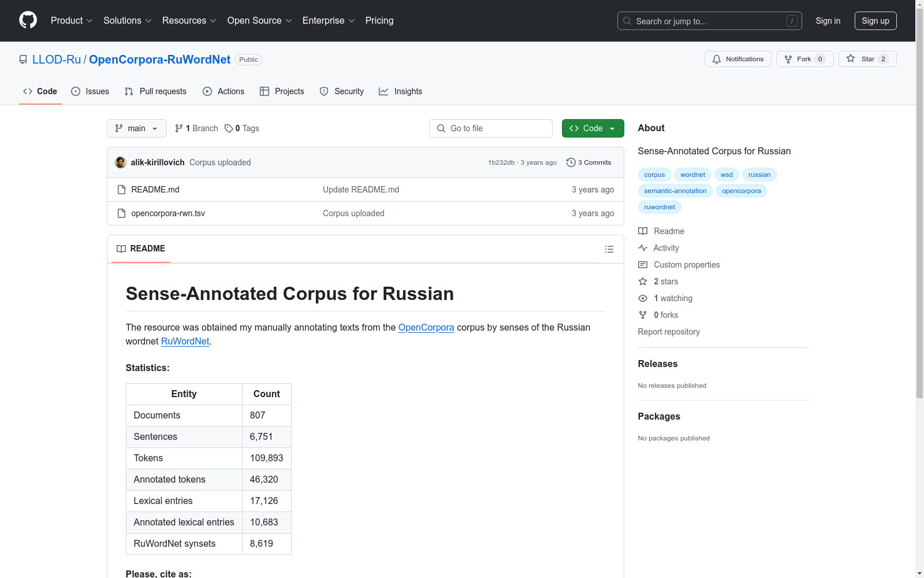Open the README.md file

click(155, 190)
